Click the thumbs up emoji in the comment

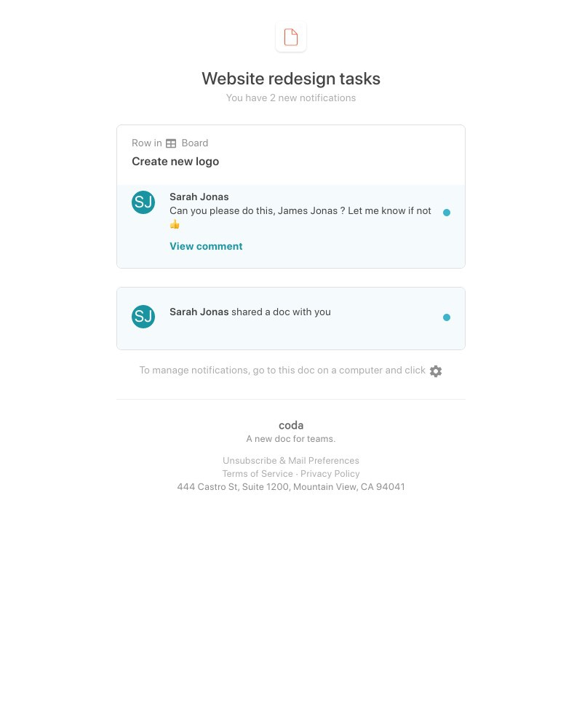coord(175,224)
